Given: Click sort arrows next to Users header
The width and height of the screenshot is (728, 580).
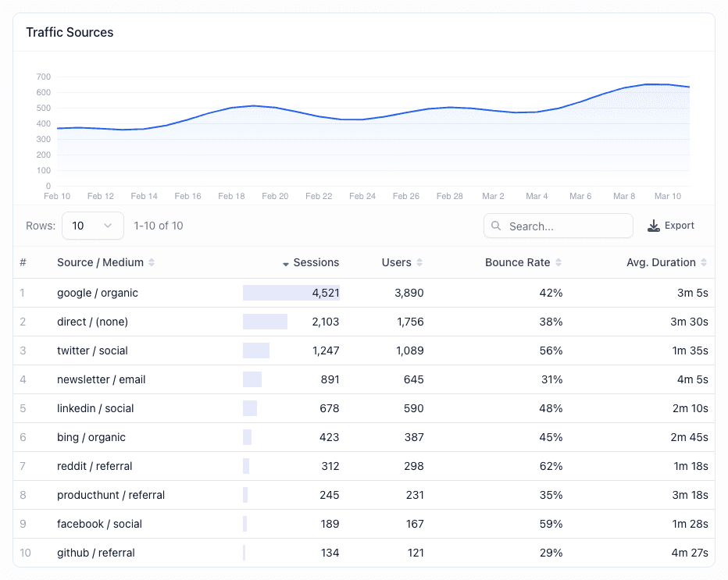Looking at the screenshot, I should [x=419, y=263].
